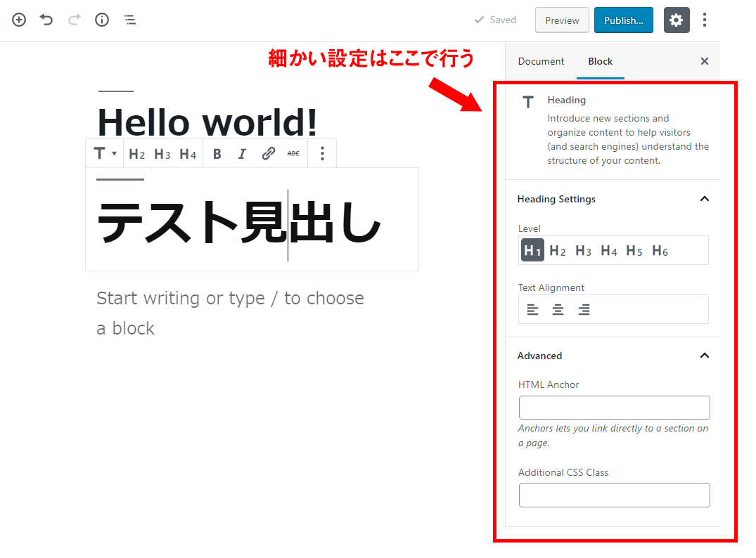Select H1 level in Heading Settings
Screen dimensions: 756x558
tap(532, 250)
